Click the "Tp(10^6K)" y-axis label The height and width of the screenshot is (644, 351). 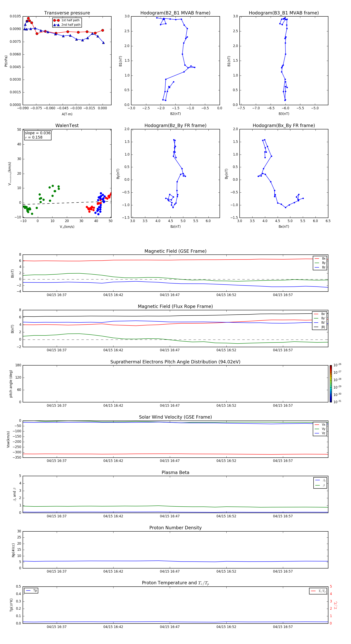(x=11, y=605)
